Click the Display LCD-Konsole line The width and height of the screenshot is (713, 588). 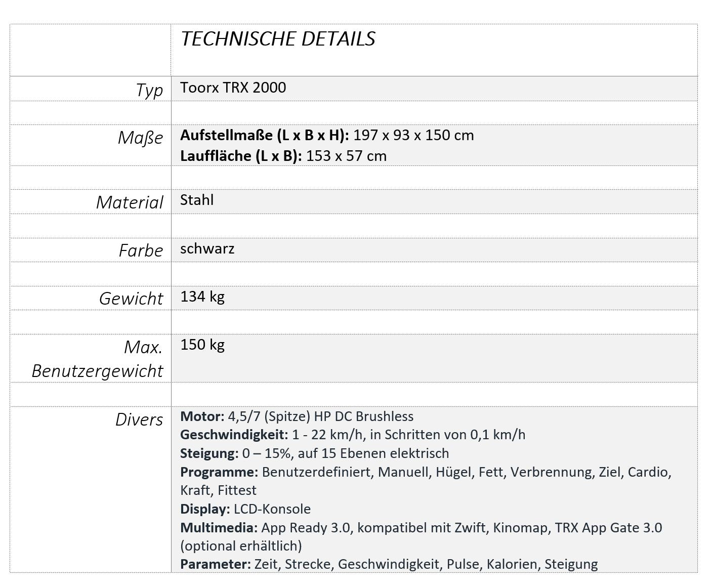[x=245, y=509]
